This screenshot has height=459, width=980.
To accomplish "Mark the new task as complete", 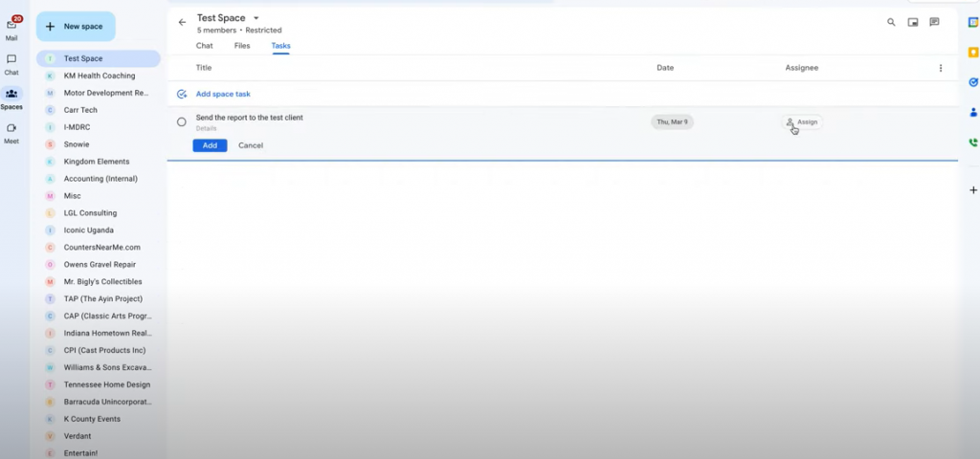I will pyautogui.click(x=182, y=122).
